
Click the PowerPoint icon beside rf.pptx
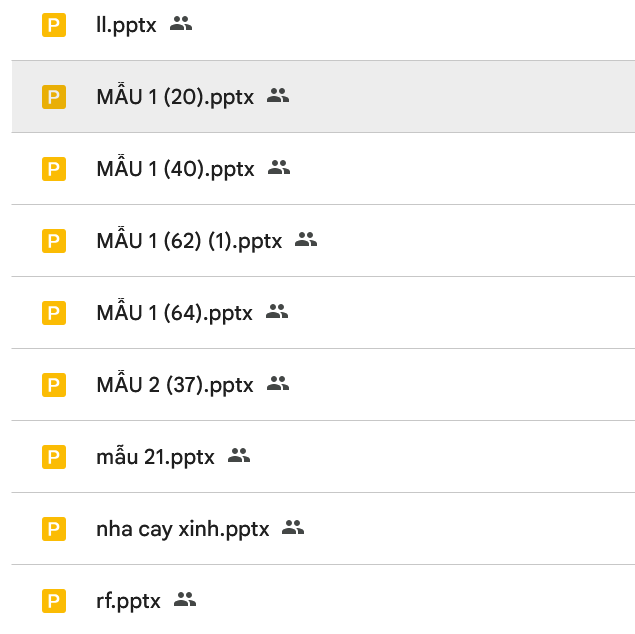[x=53, y=601]
